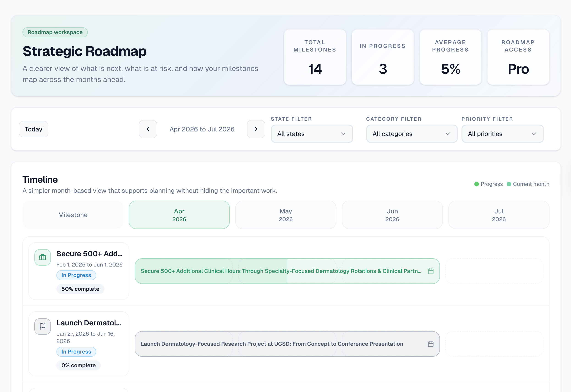Click empty Jul 2026 slot in Launch Dermatology row
Screen dimensions: 571x392
pyautogui.click(x=494, y=344)
